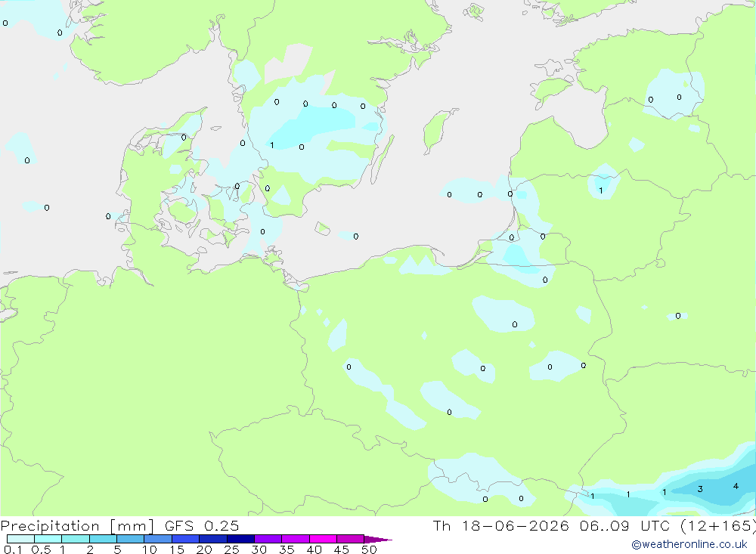Select the 10–15 mm legend swatch
The height and width of the screenshot is (554, 756).
tap(158, 539)
